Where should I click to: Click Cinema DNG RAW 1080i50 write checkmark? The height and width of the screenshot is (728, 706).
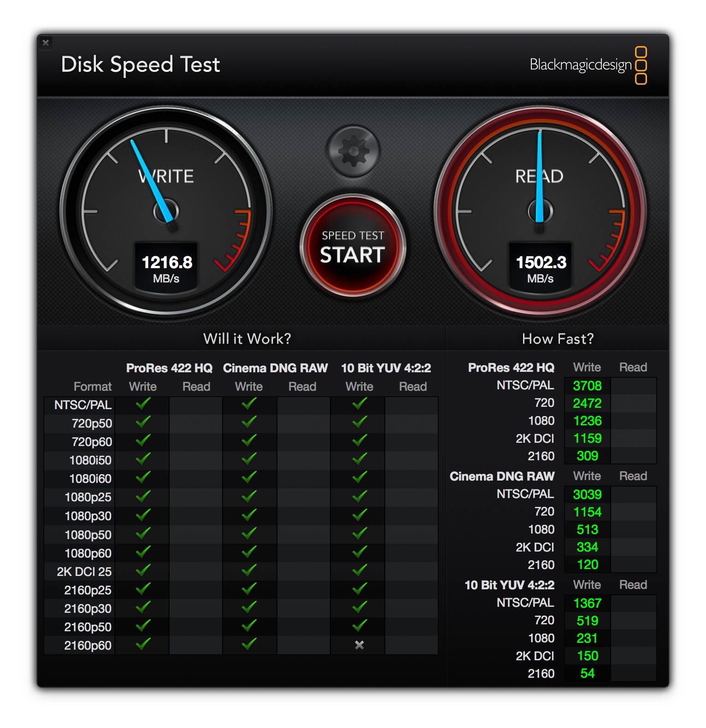click(249, 459)
